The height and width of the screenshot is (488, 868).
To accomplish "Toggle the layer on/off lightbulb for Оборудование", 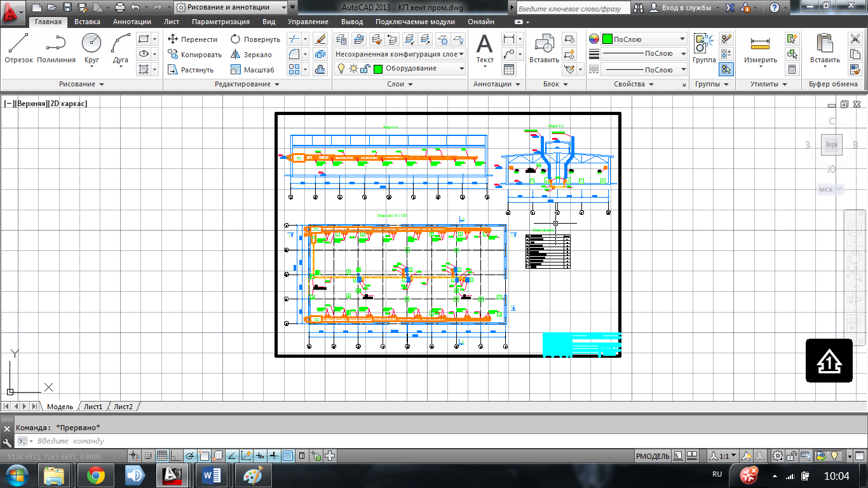I will tap(341, 69).
